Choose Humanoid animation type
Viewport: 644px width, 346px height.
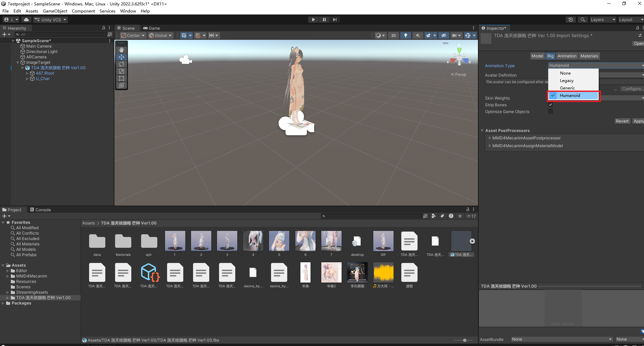[x=573, y=96]
